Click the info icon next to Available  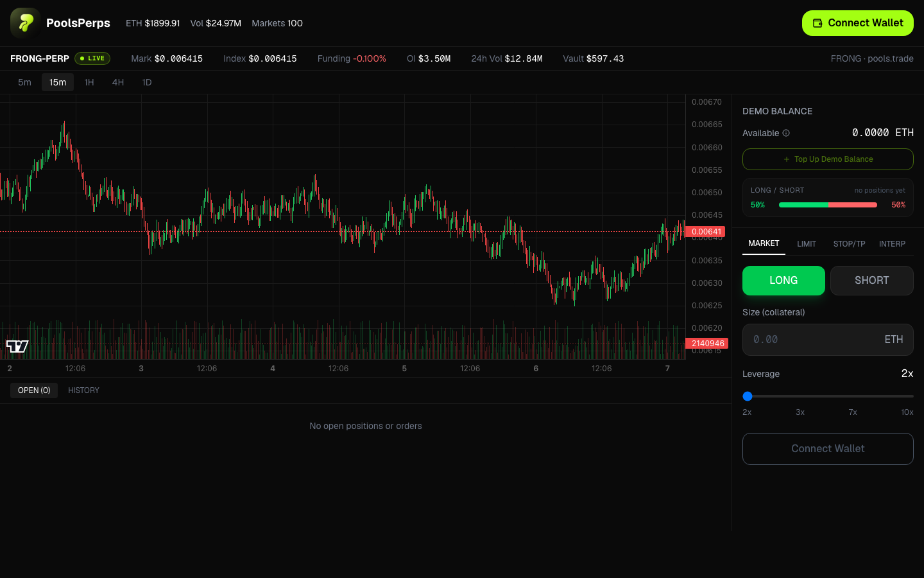pos(786,133)
